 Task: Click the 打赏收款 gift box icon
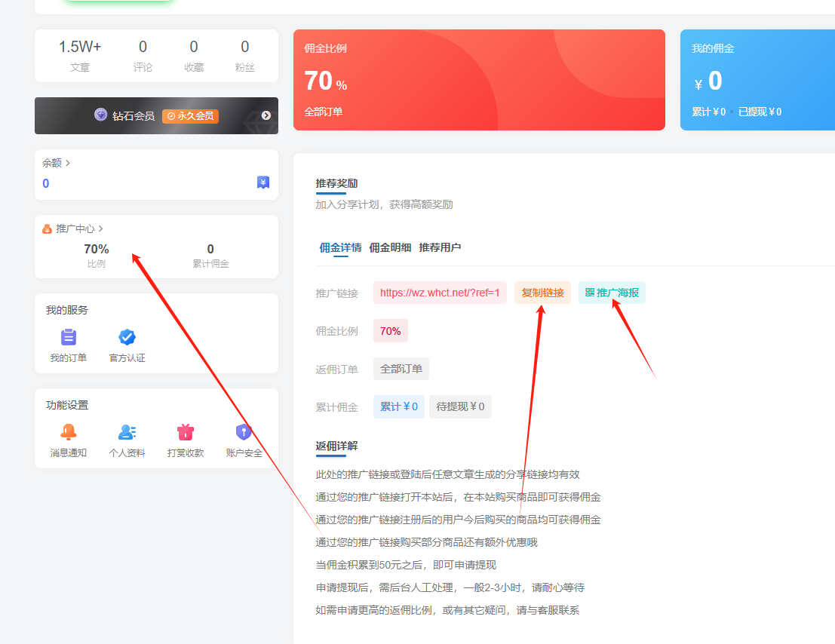coord(185,431)
